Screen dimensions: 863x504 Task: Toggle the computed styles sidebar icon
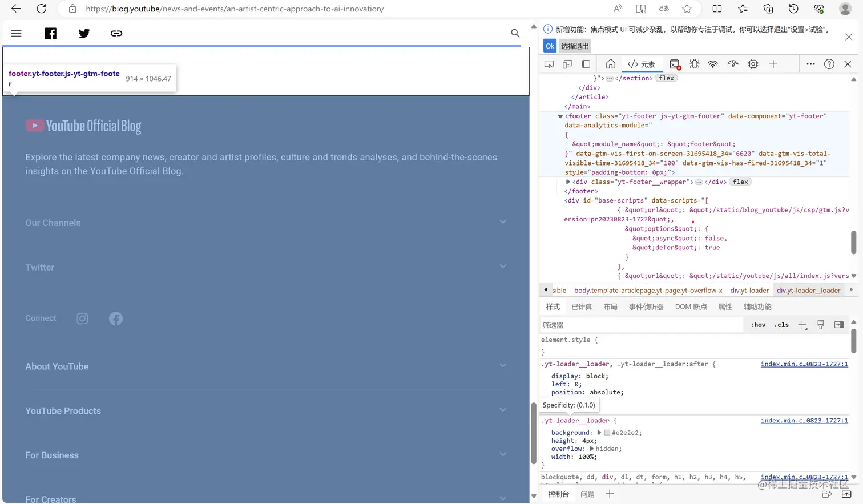839,325
